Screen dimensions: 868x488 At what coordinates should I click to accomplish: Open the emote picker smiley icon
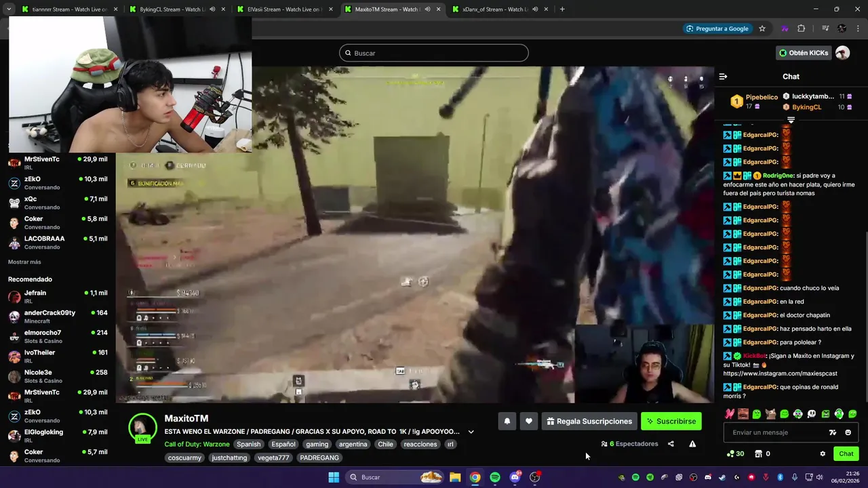[x=848, y=432]
